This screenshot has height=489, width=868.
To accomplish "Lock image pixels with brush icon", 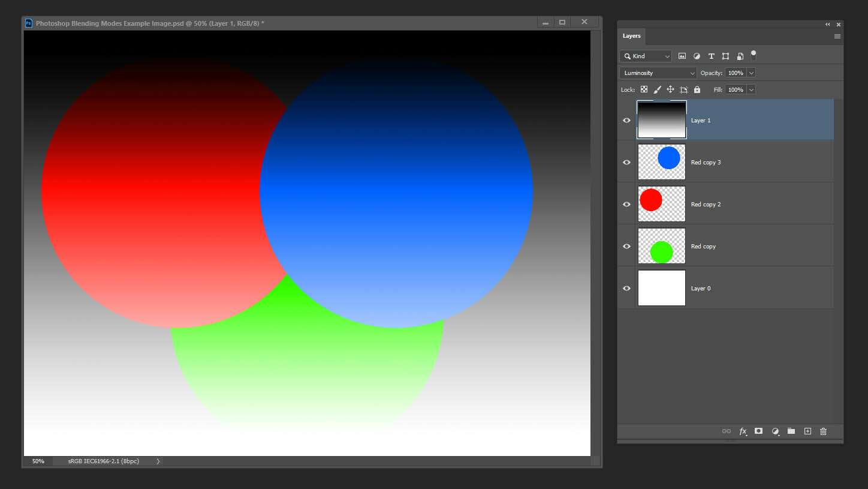I will tap(657, 89).
